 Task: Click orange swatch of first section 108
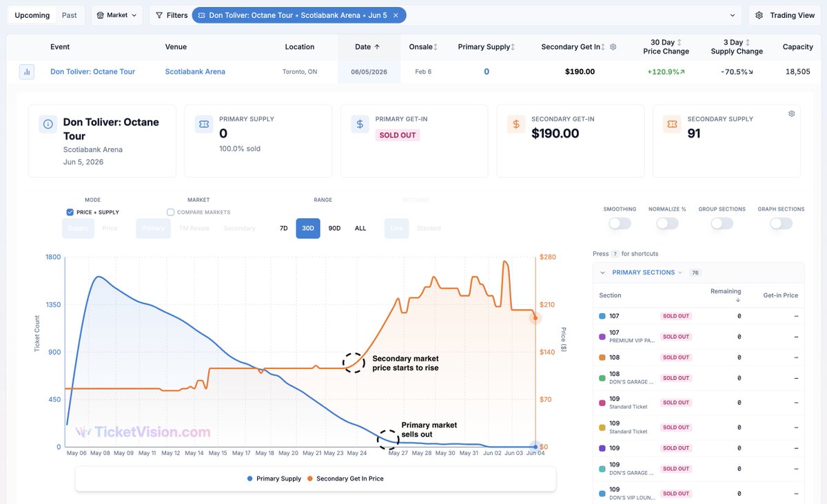click(x=602, y=357)
